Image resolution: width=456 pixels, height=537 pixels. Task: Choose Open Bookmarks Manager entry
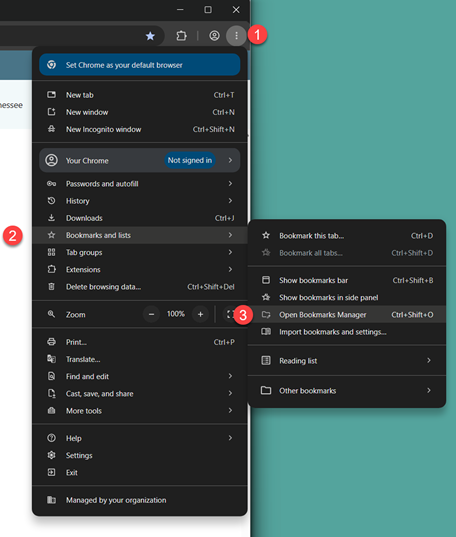[x=347, y=314]
